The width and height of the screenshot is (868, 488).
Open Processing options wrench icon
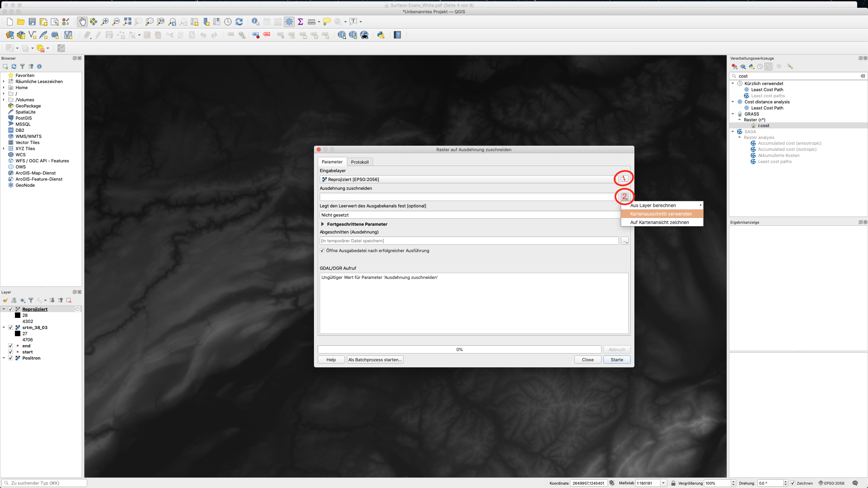[790, 67]
